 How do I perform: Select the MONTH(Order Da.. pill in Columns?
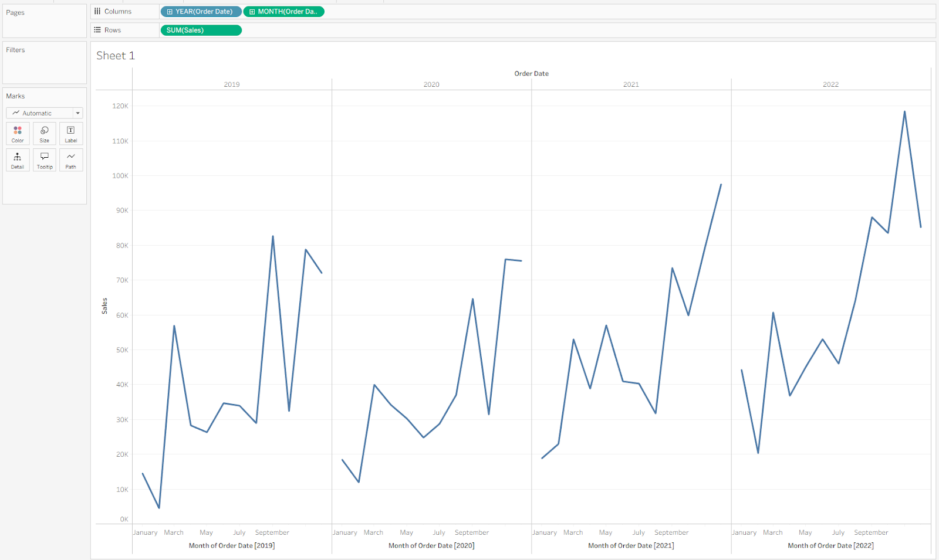point(283,12)
